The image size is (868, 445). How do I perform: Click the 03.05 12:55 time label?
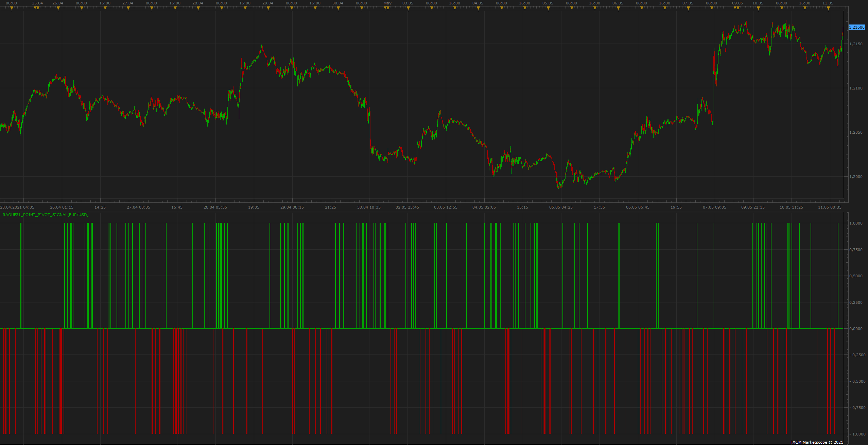pyautogui.click(x=446, y=207)
